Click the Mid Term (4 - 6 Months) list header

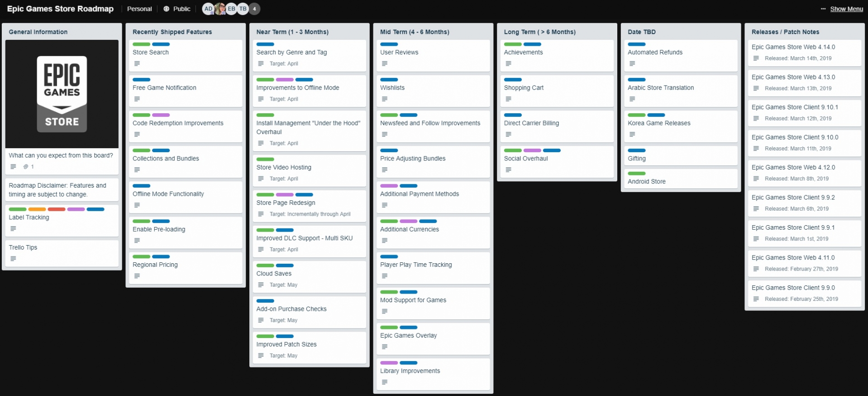[415, 32]
